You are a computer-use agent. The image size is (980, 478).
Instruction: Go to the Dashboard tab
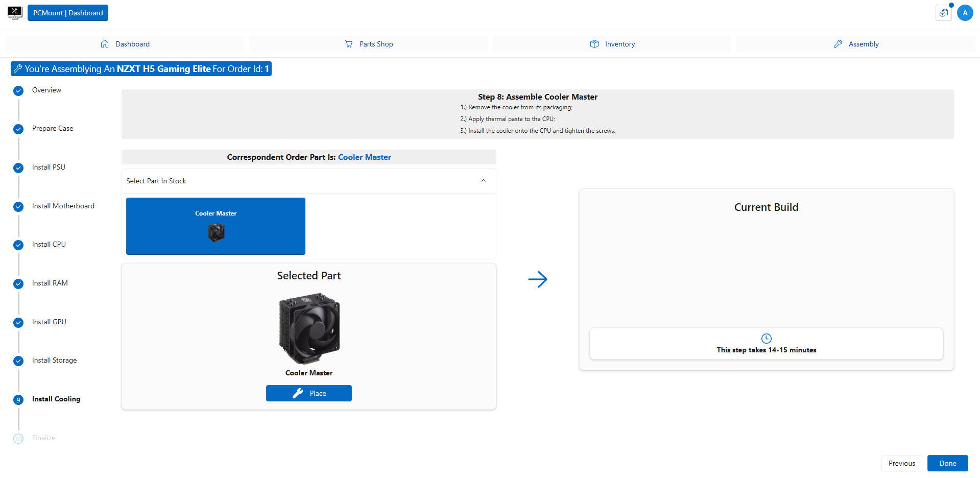pyautogui.click(x=125, y=44)
